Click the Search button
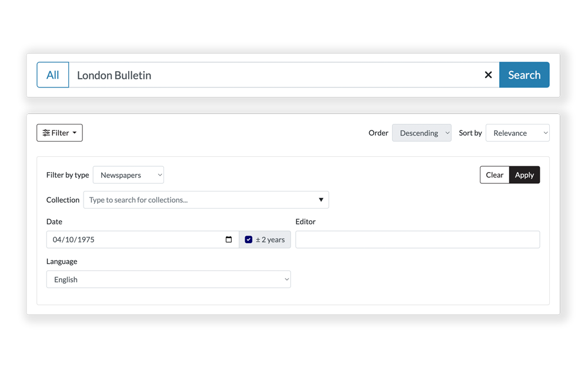The width and height of the screenshot is (588, 366). click(x=524, y=75)
